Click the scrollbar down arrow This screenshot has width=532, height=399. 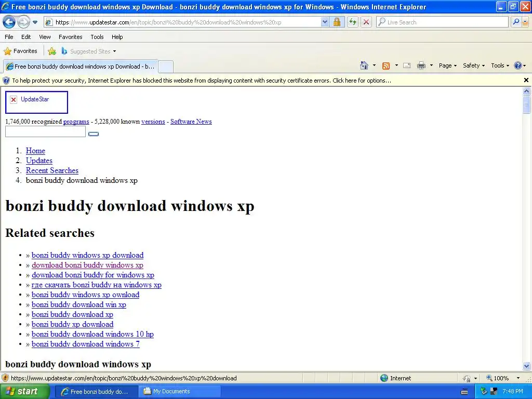coord(527,366)
